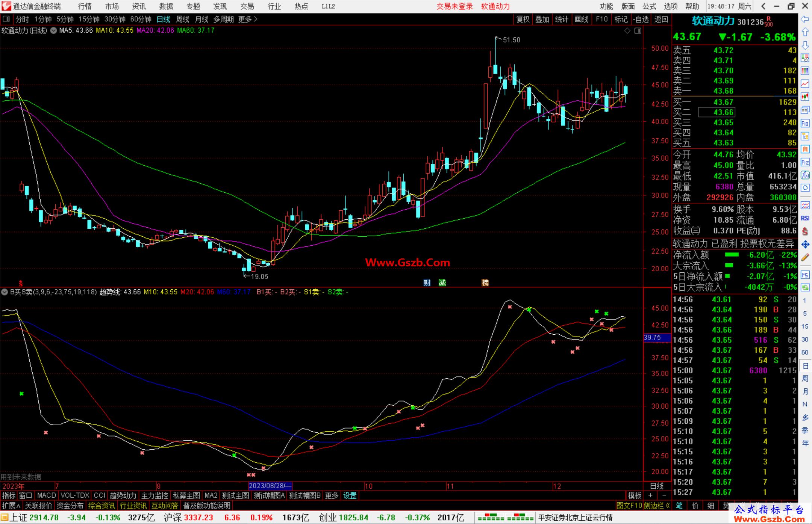Click the 财 event marker on chart

tap(427, 283)
